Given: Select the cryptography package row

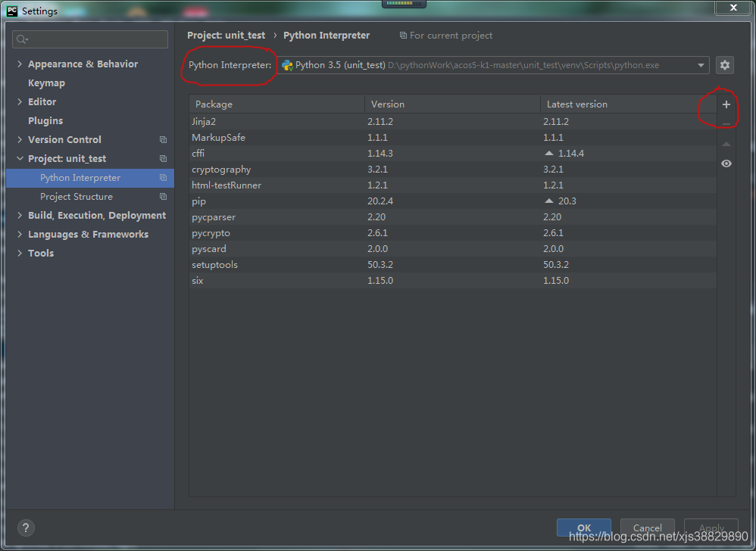Looking at the screenshot, I should coord(453,169).
